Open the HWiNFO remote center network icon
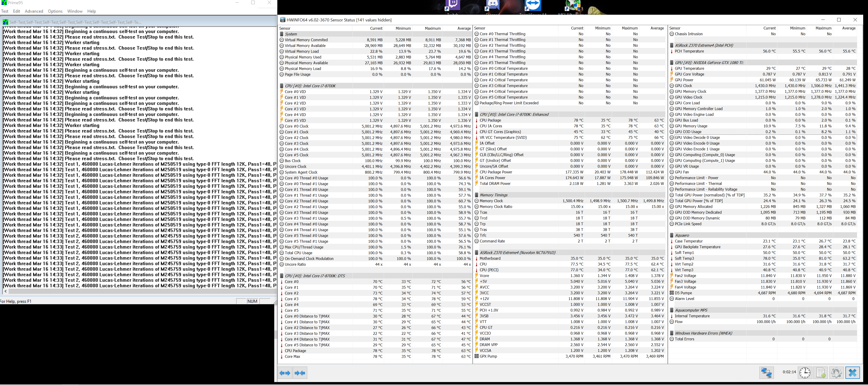 (x=766, y=373)
